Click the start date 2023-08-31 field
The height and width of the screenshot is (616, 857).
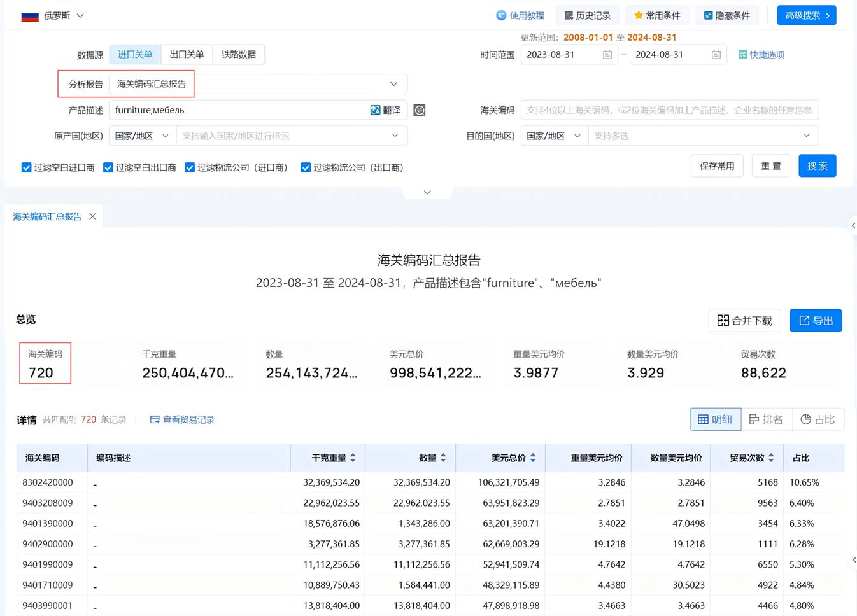(x=569, y=55)
